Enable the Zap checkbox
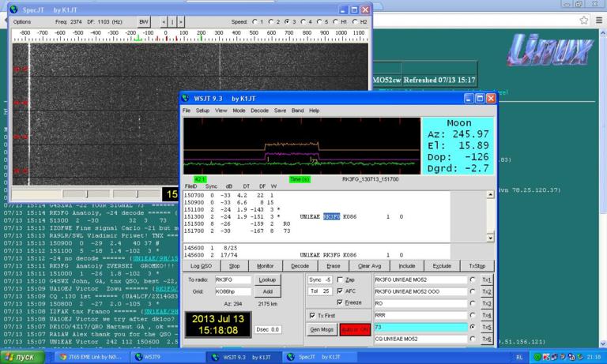The width and height of the screenshot is (607, 364). click(x=341, y=280)
